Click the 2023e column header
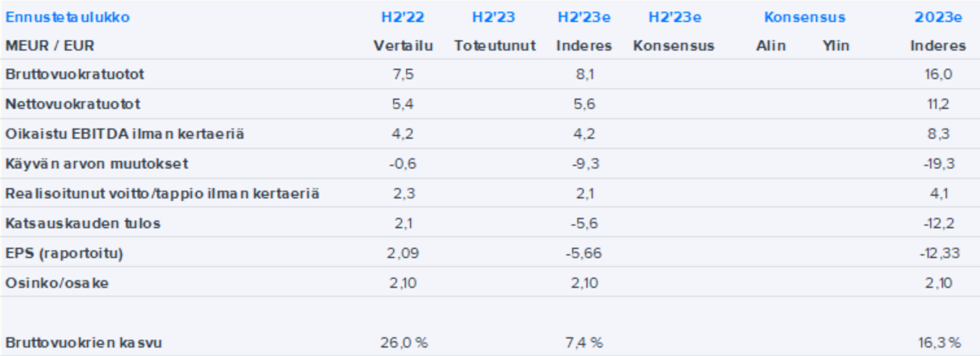 click(938, 18)
